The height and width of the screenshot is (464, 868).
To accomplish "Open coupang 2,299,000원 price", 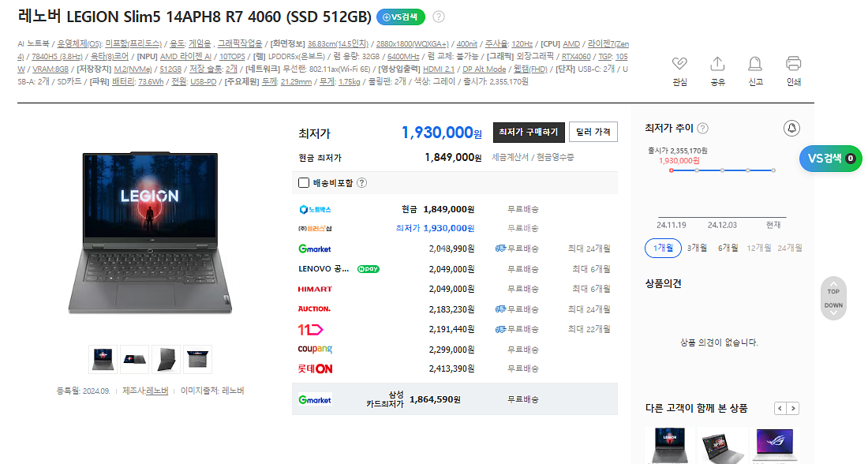I will pos(451,350).
